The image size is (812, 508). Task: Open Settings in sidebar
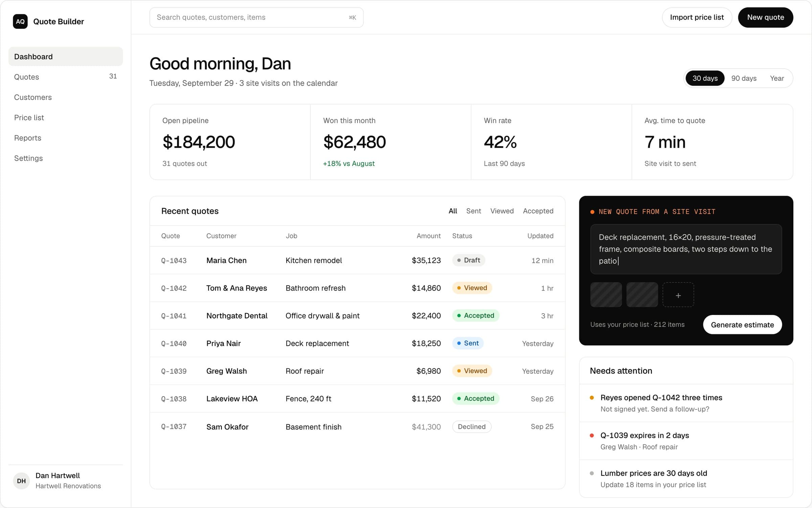[66, 158]
